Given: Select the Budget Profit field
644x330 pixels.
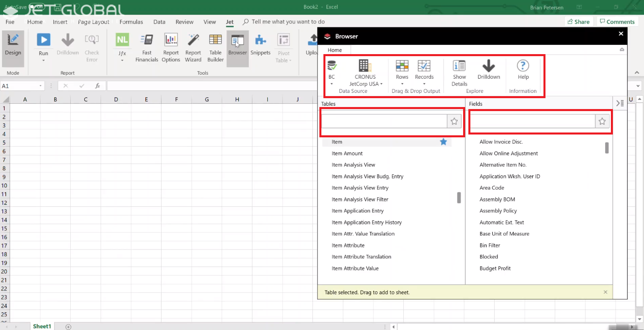Looking at the screenshot, I should (495, 268).
